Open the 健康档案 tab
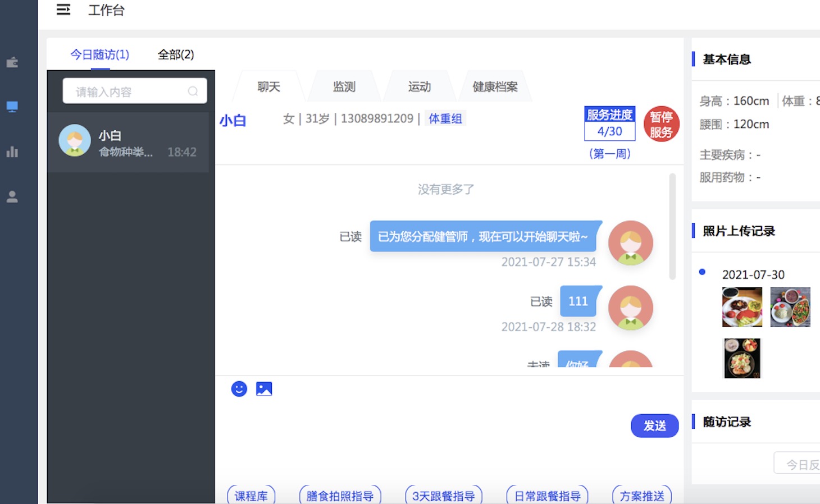The width and height of the screenshot is (820, 504). coord(495,86)
